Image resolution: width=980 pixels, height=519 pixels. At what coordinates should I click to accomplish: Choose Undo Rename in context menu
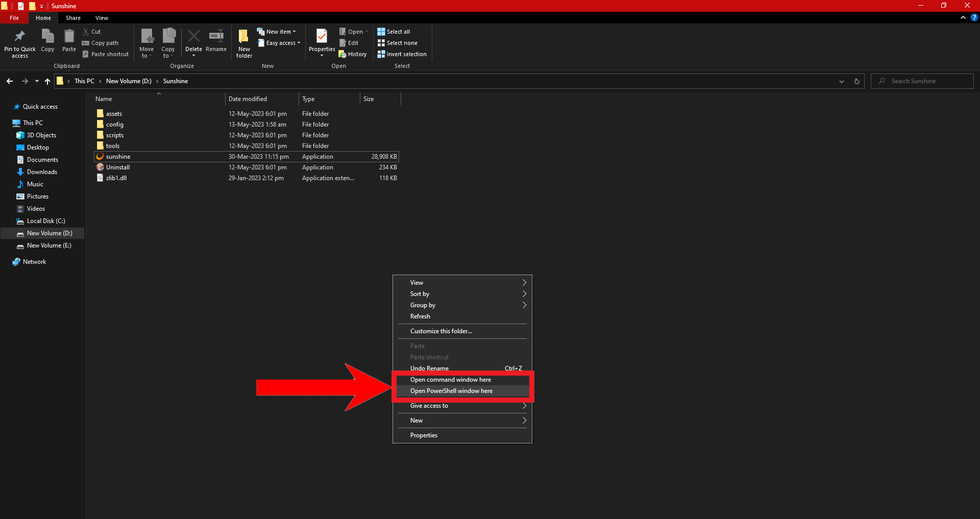tap(462, 368)
